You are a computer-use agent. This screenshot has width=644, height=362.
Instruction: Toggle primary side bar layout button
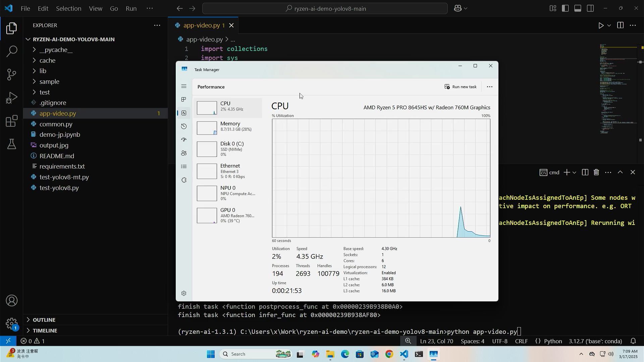pyautogui.click(x=565, y=8)
